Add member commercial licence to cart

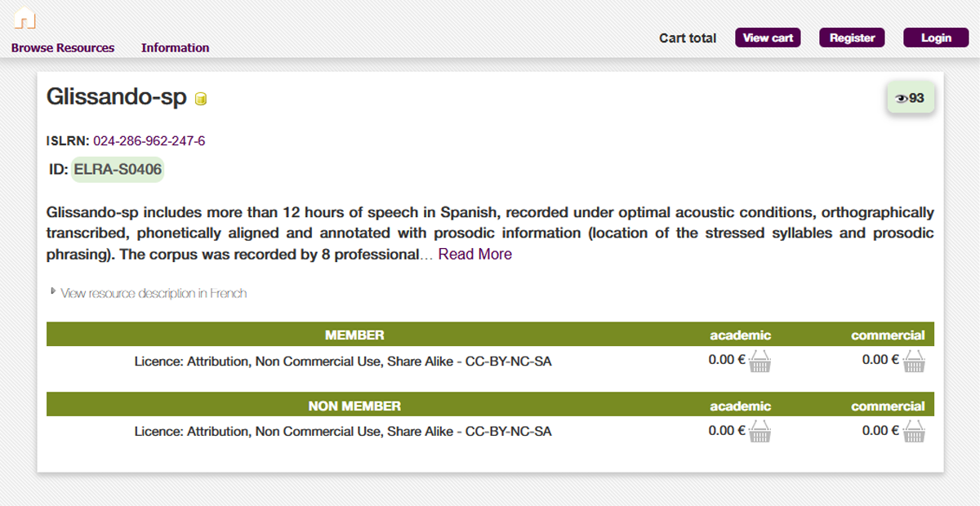coord(914,362)
